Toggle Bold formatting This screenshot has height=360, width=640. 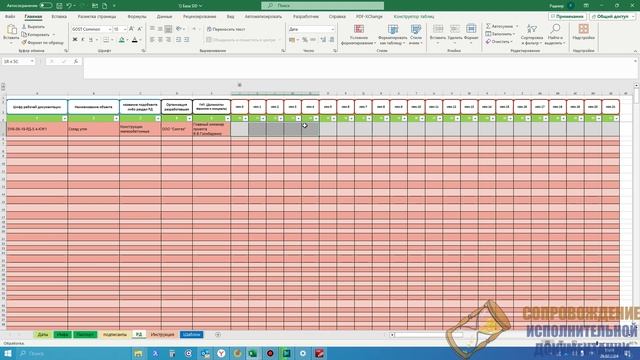pos(75,40)
